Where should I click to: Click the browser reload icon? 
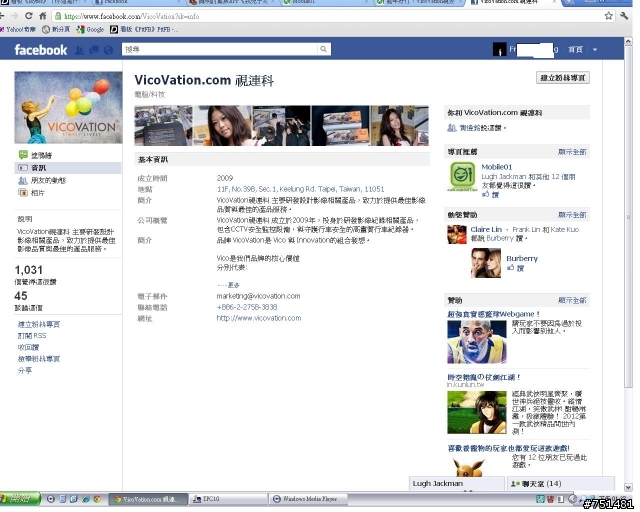pos(29,16)
